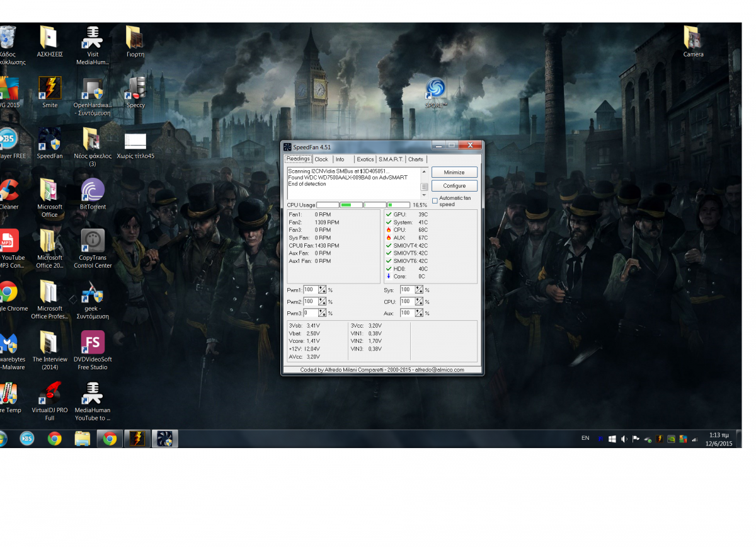Adjust the Sys speed spinner arrows

click(420, 290)
